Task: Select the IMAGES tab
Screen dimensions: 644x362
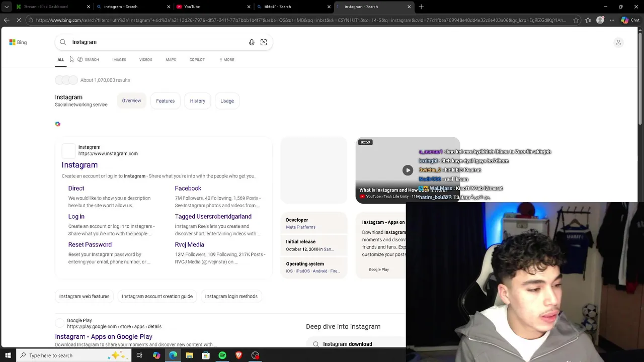Action: pos(119,60)
